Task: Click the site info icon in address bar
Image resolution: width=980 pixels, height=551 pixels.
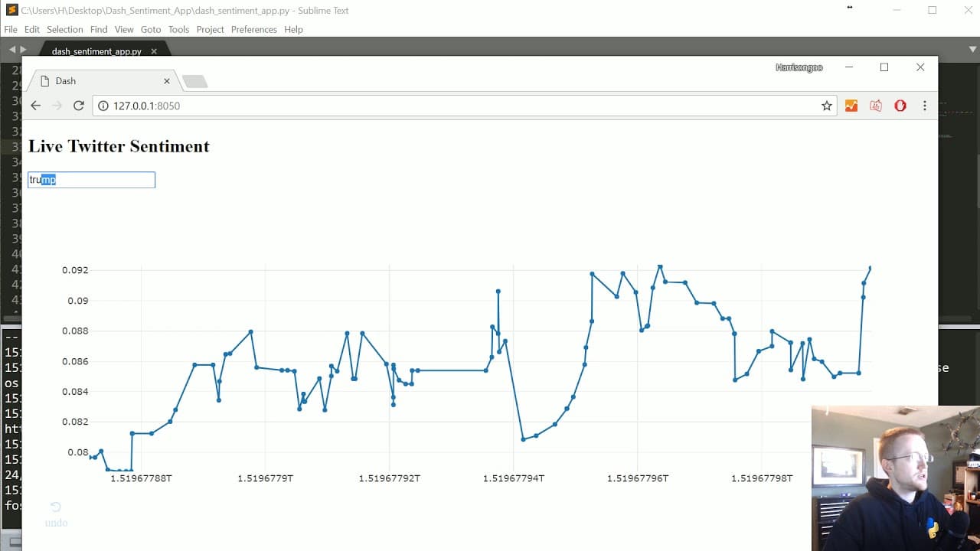Action: pos(103,106)
